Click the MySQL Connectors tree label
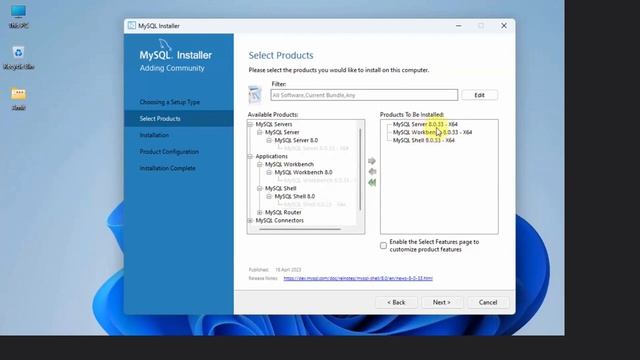 tap(280, 220)
